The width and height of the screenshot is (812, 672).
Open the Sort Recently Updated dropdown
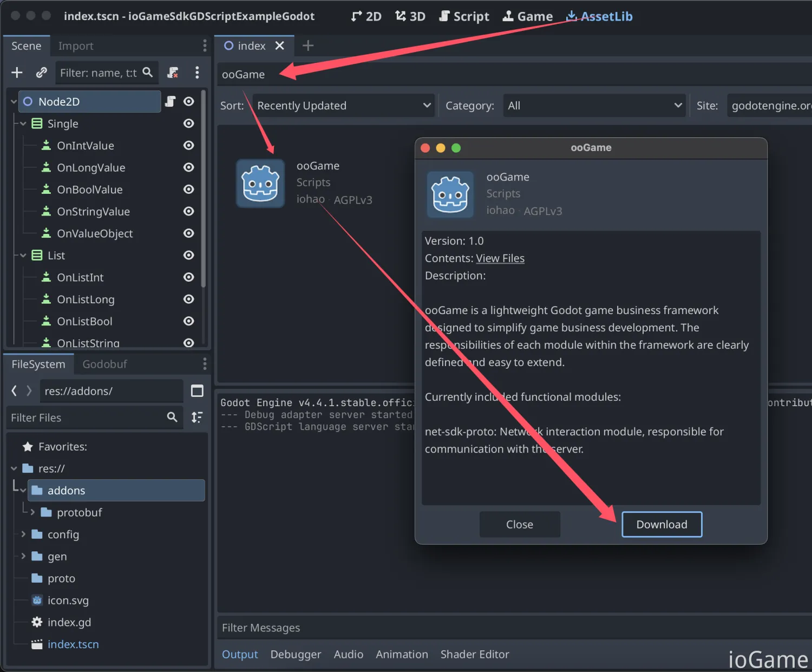(343, 106)
